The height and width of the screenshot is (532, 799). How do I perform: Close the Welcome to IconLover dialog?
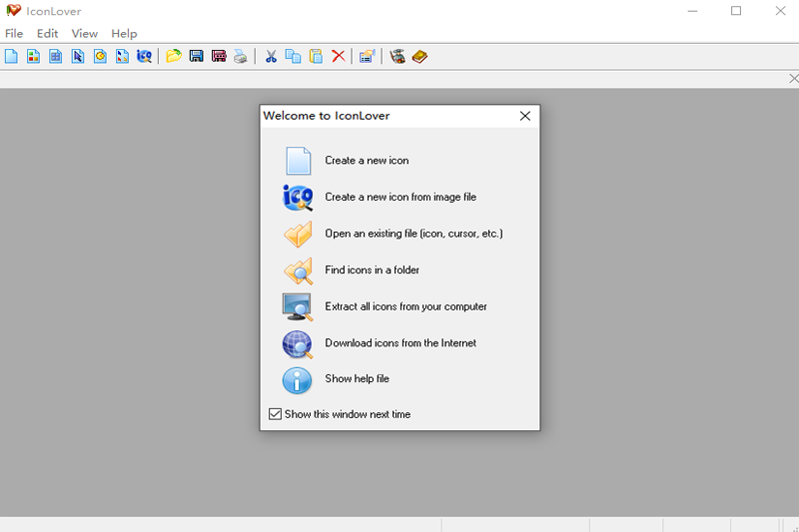point(525,116)
